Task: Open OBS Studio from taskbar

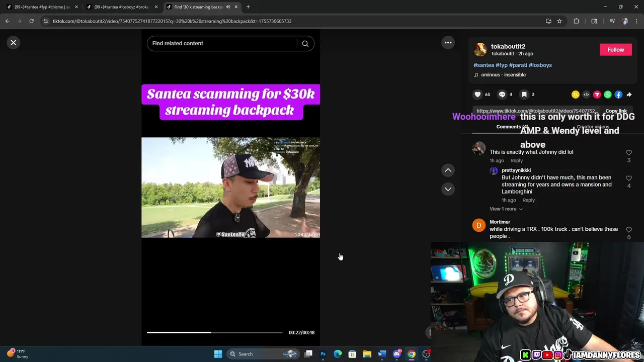Action: [426, 354]
